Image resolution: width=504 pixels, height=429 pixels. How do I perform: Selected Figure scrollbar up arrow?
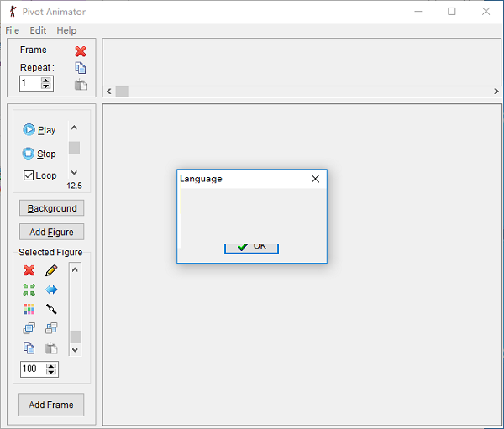tap(75, 270)
